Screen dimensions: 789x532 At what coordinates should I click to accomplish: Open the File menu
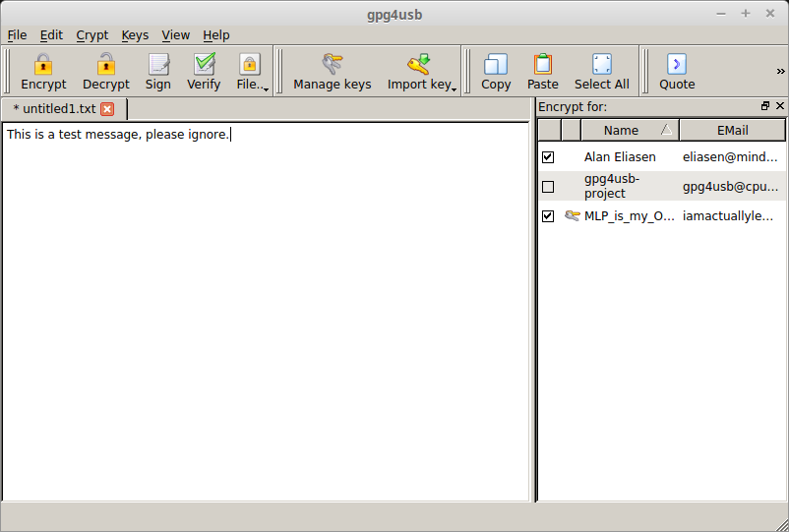17,35
